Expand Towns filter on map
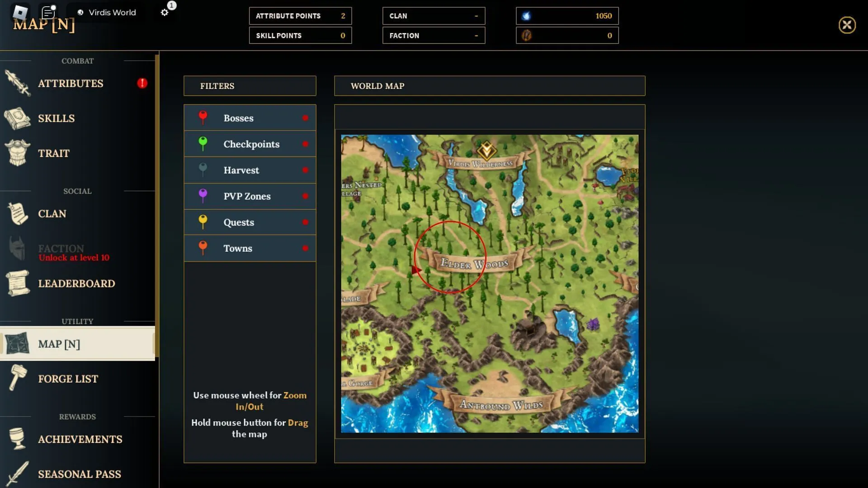 click(x=250, y=248)
